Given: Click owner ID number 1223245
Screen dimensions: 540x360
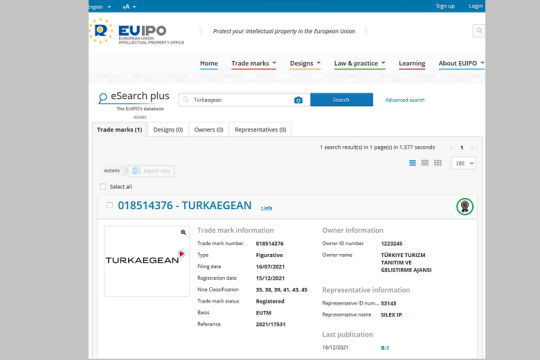Looking at the screenshot, I should (392, 244).
